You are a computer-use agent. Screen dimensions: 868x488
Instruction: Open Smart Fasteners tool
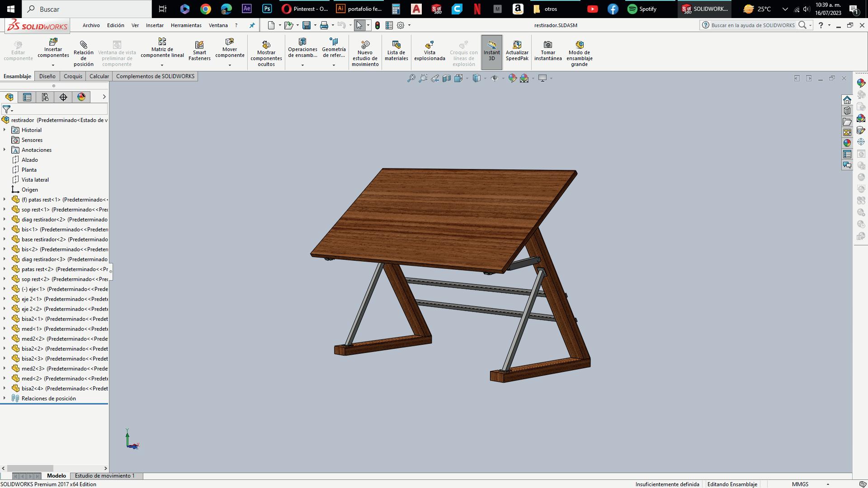199,51
